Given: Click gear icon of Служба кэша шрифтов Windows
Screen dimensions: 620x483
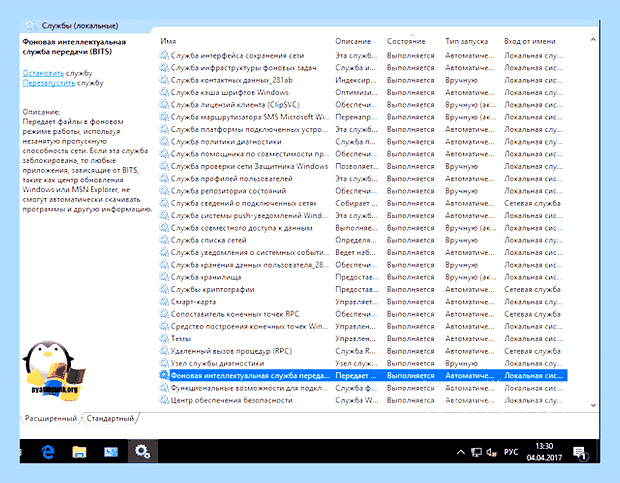Looking at the screenshot, I should click(x=164, y=92).
